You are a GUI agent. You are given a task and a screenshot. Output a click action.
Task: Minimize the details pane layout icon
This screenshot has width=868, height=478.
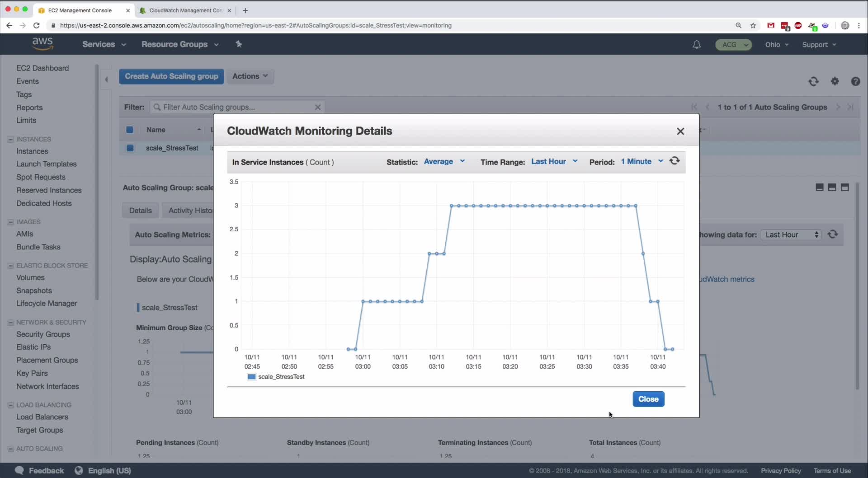tap(819, 187)
